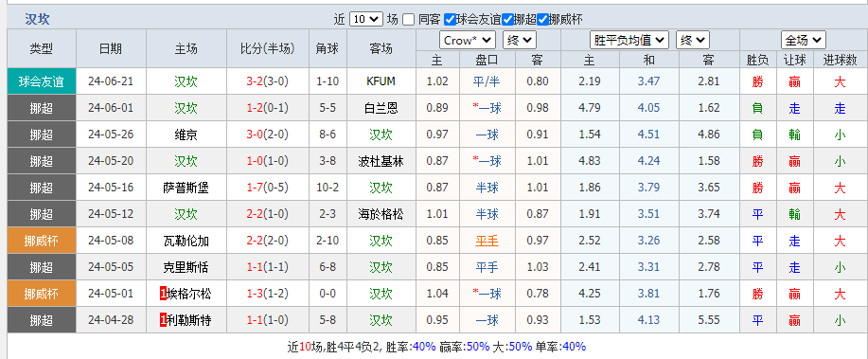This screenshot has height=359, width=868.
Task: Click the 汉坎 team title link
Action: coord(37,19)
